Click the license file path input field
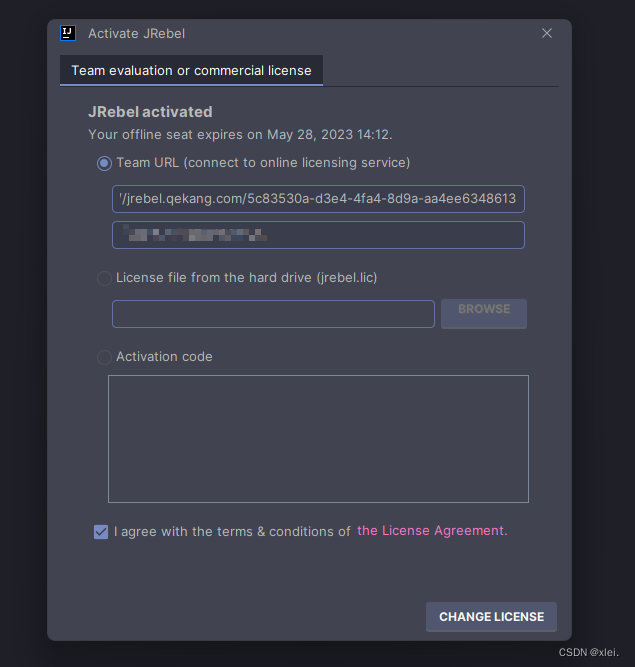 273,314
